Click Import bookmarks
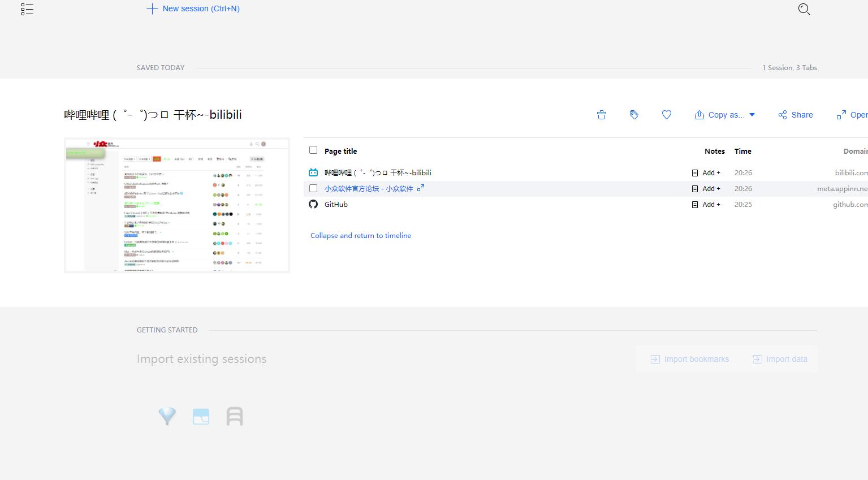Screen dimensions: 868x480 tap(690, 359)
